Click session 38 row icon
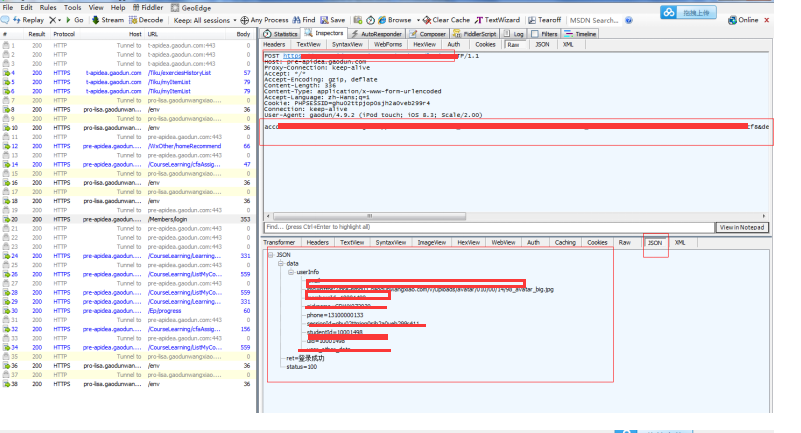801x433 pixels. [6, 384]
